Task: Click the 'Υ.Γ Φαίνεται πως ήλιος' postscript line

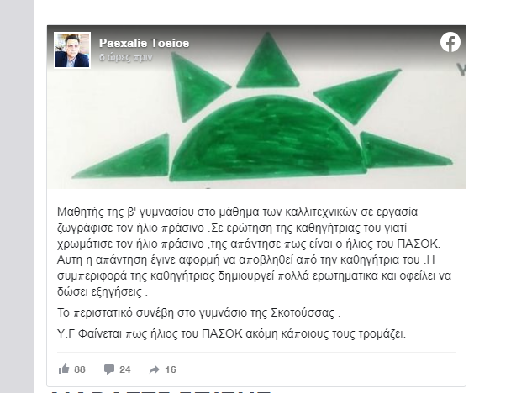Action: point(231,334)
